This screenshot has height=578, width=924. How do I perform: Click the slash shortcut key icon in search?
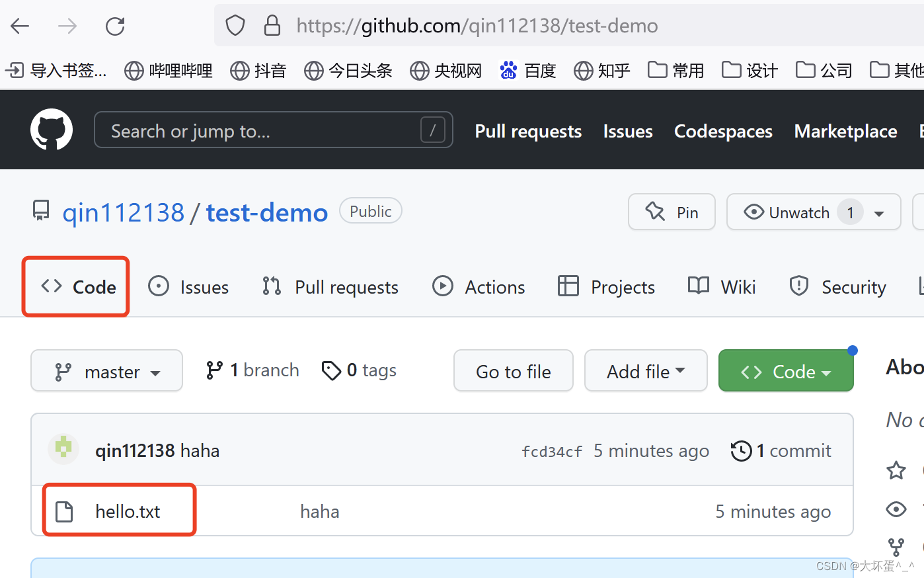click(x=433, y=130)
